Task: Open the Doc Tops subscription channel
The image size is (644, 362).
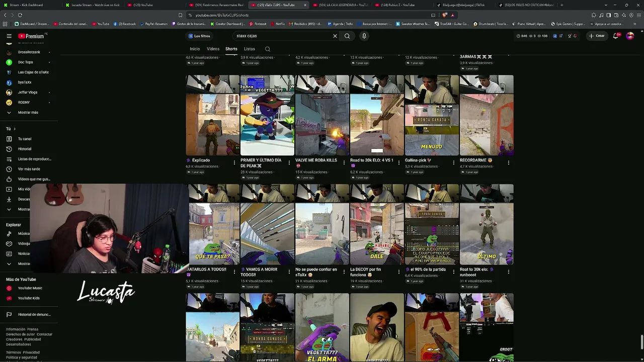Action: 25,62
